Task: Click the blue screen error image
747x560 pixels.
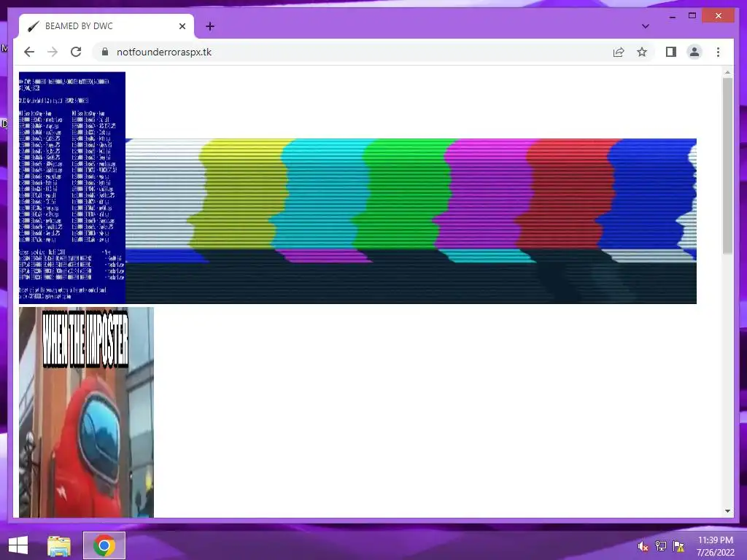Action: tap(72, 187)
